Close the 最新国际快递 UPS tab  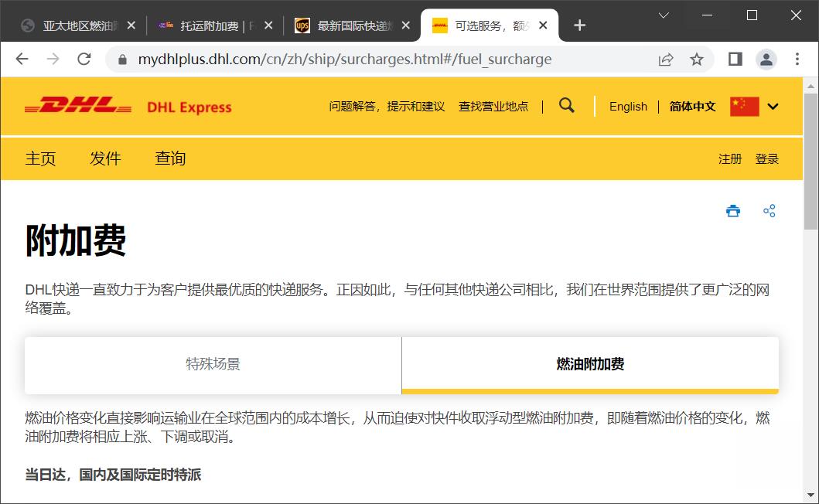(x=406, y=25)
